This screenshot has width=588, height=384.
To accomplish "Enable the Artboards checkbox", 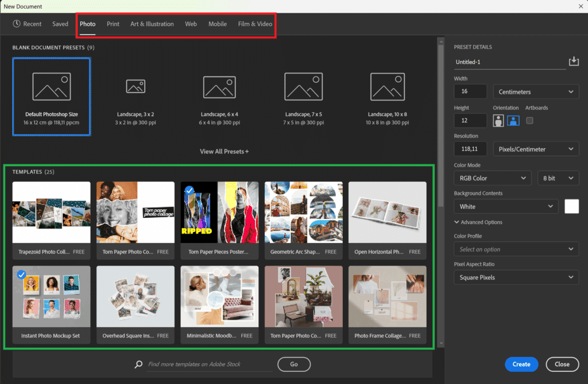I will (x=529, y=121).
